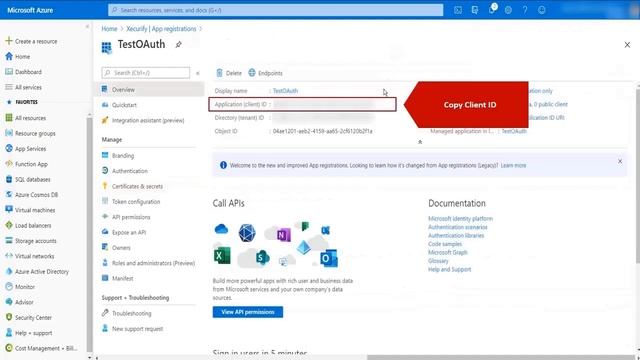Collapse the app menu with double chevron
Viewport: 640px width, 360px height.
198,73
